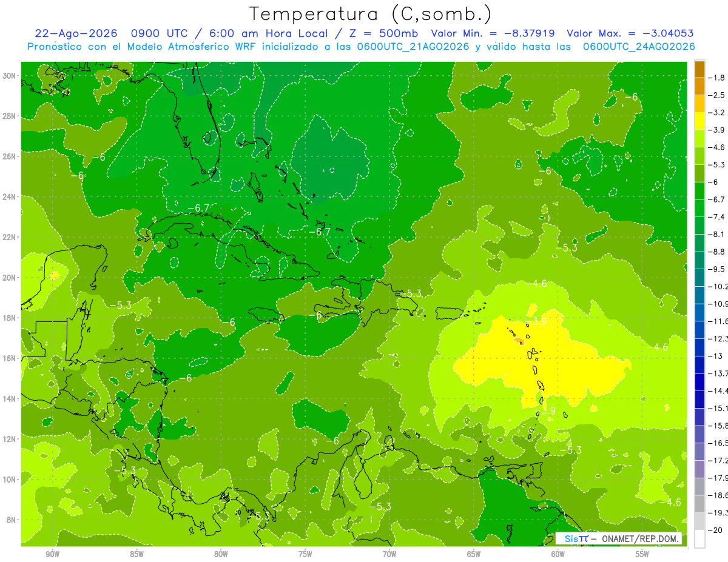Viewport: 728px width, 562px height.
Task: Click the '12N' latitude axis label
Action: pos(9,439)
